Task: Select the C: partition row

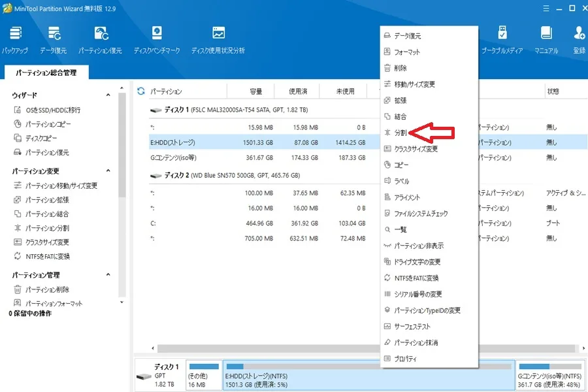Action: (265, 223)
